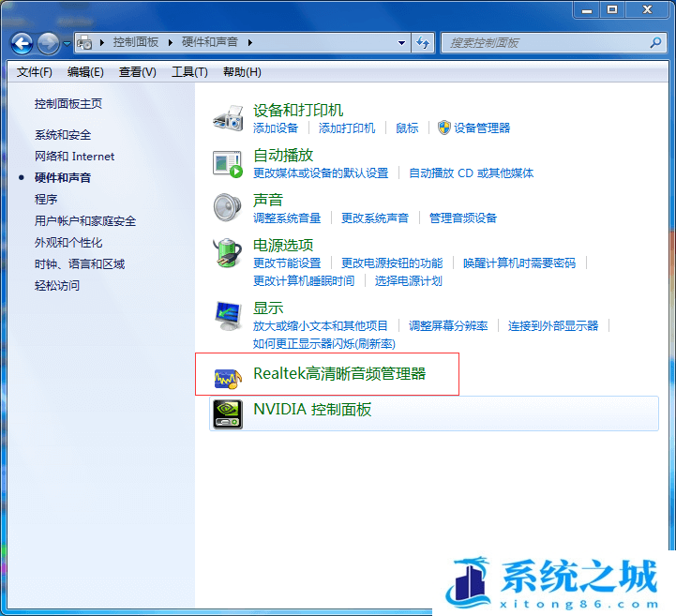676x616 pixels.
Task: Open 程序 category in sidebar
Action: tap(46, 199)
